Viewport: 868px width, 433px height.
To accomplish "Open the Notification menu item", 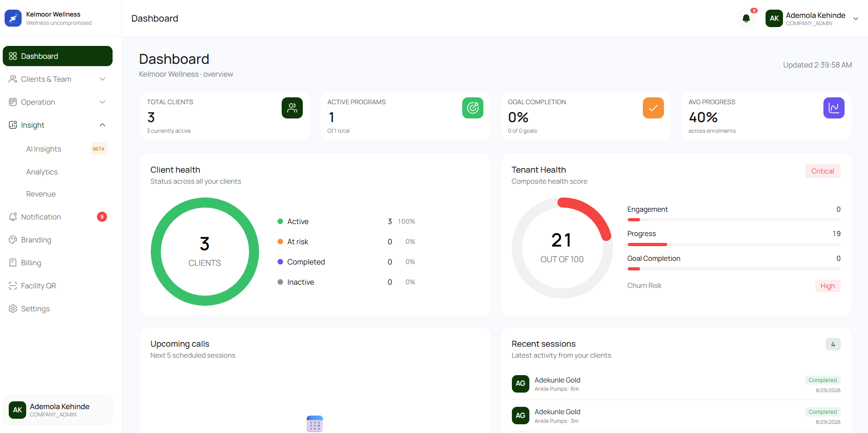I will [57, 217].
